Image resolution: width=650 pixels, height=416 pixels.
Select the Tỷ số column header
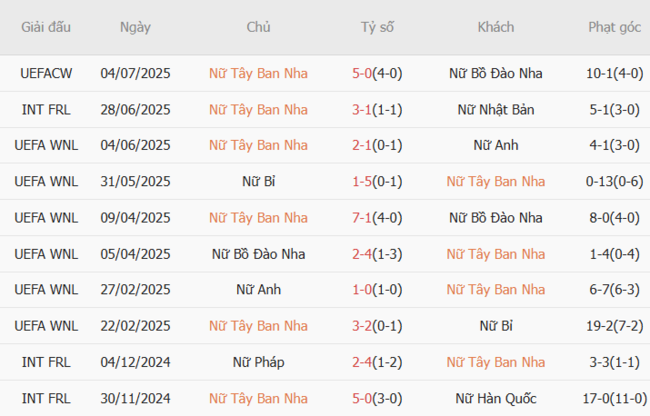[x=376, y=27]
